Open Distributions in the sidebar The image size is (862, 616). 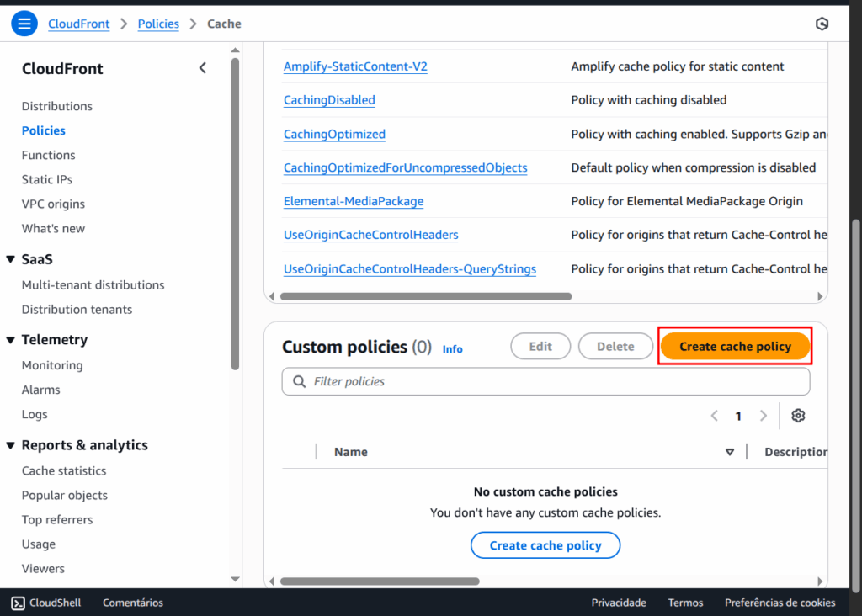[x=57, y=106]
